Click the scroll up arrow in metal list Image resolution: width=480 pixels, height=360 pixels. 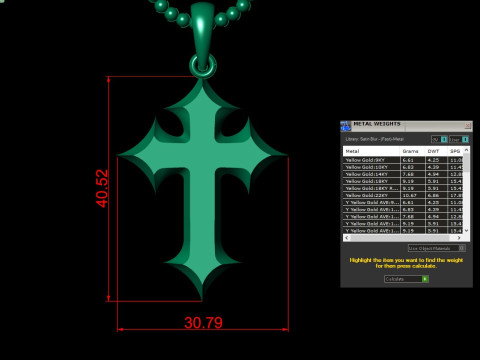point(466,150)
